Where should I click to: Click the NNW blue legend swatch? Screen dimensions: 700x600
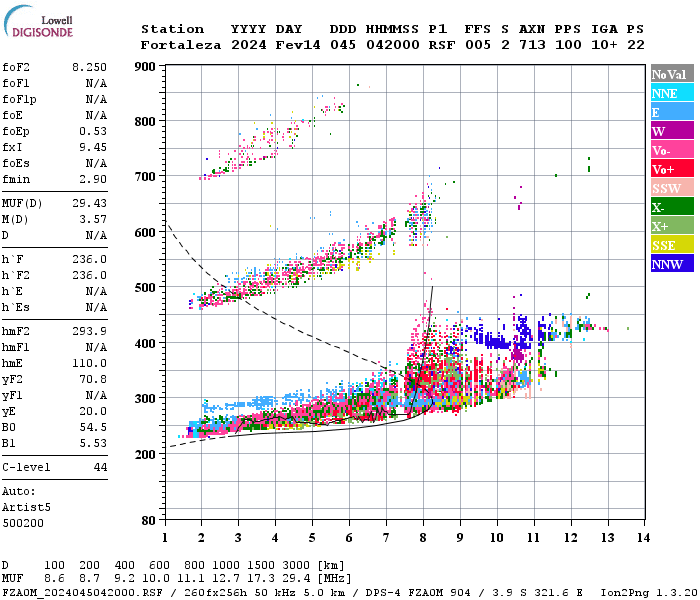(672, 263)
